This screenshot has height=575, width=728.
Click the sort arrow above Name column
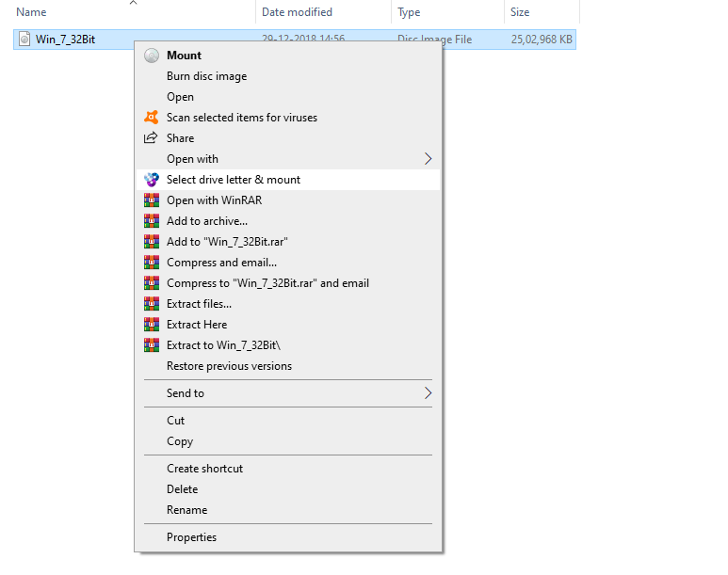click(133, 3)
